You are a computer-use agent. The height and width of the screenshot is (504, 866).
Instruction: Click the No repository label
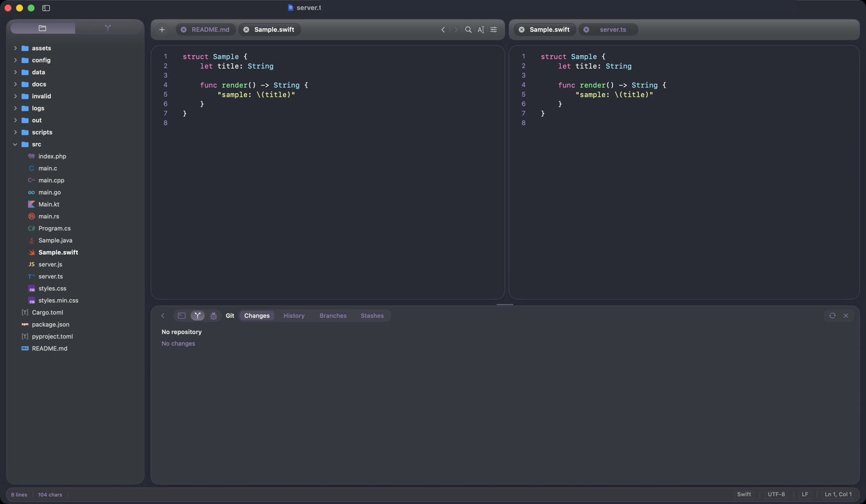coord(181,332)
